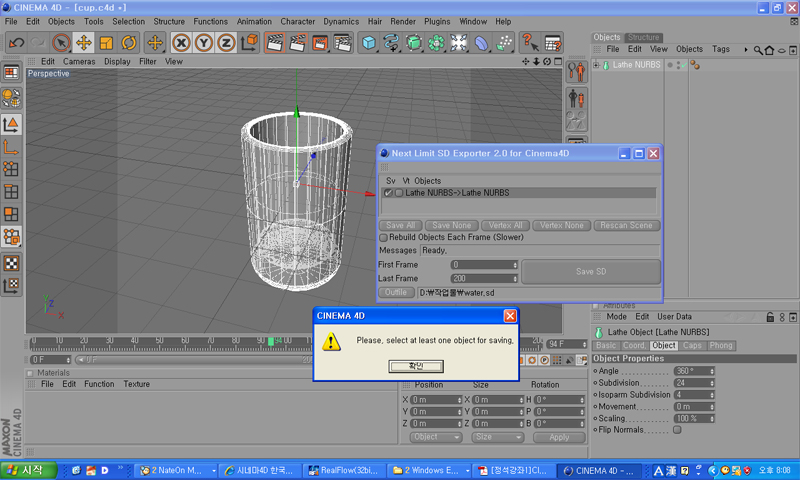Open the Object coordinate mode dropdown
This screenshot has width=800, height=480.
[x=436, y=437]
